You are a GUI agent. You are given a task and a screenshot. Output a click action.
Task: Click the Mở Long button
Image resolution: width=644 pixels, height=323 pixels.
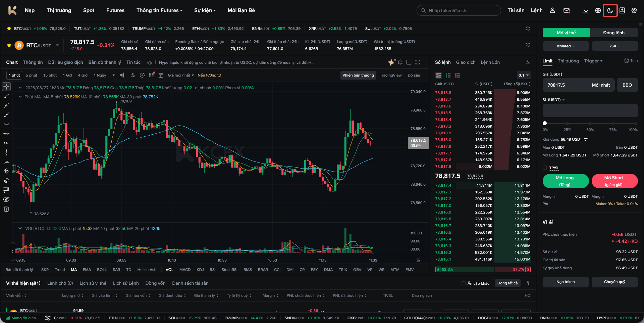coord(566,181)
